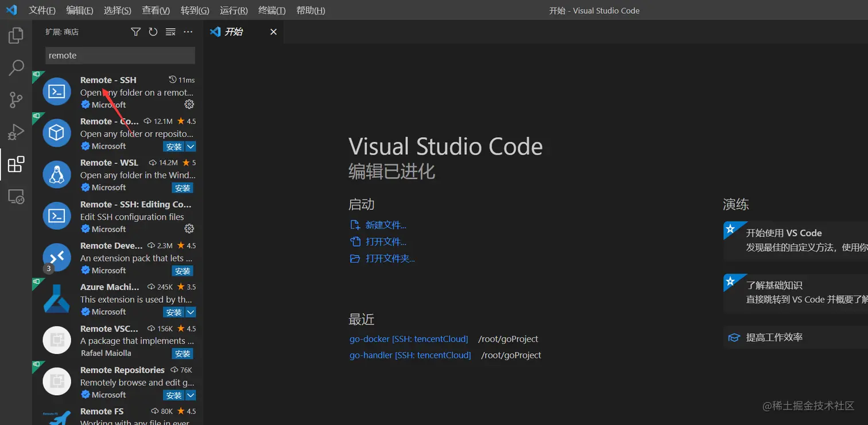Open the 提高工作效率 walkthrough

[x=796, y=337]
